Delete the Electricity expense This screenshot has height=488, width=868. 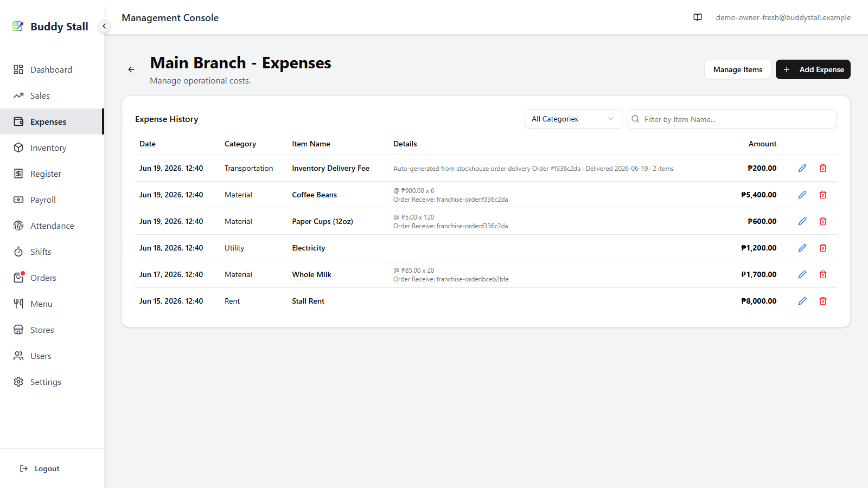[x=823, y=248]
